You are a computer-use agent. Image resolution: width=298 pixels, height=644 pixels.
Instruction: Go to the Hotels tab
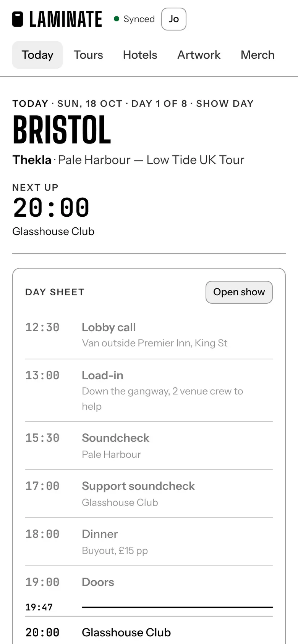(x=140, y=55)
